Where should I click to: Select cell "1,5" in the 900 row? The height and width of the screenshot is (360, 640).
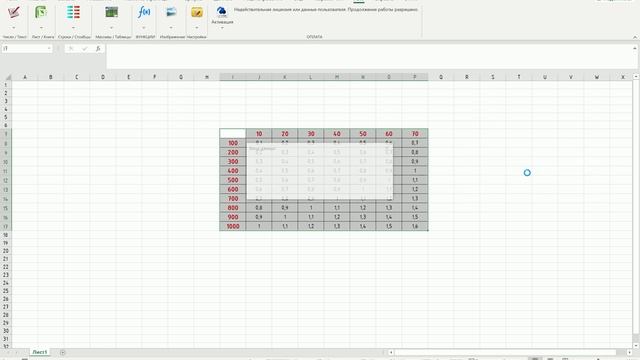(x=415, y=217)
